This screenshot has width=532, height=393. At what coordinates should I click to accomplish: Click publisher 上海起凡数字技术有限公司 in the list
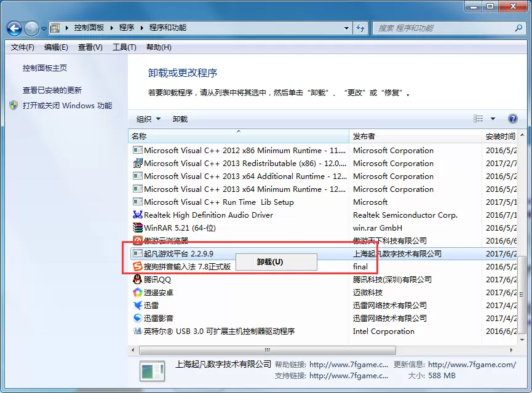(x=397, y=253)
